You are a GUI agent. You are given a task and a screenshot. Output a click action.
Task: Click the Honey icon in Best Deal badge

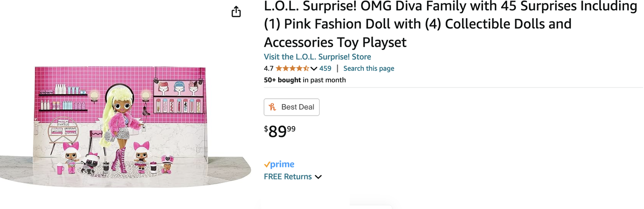pyautogui.click(x=272, y=107)
